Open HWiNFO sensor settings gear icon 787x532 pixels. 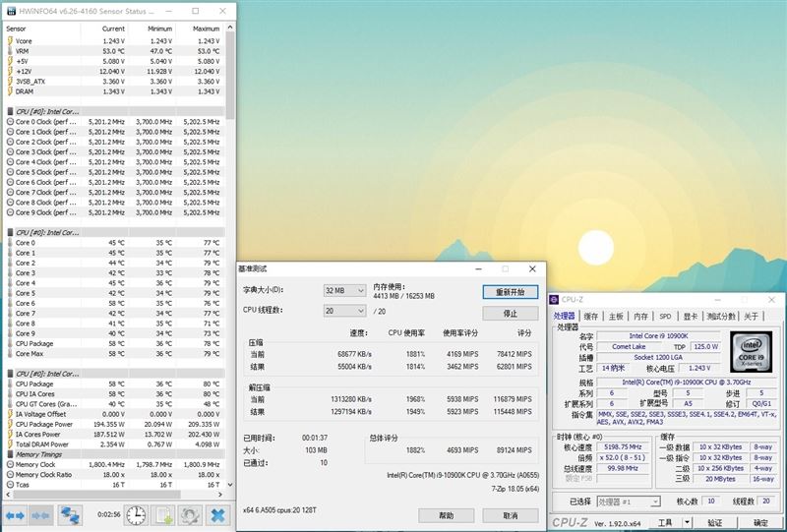point(191,515)
